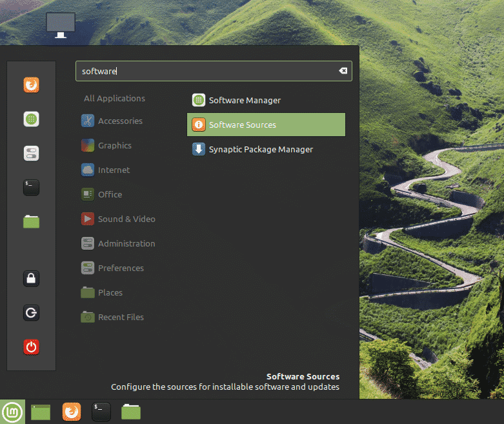Viewport: 504px width, 424px height.
Task: Launch Software Manager from search results
Action: (266, 100)
